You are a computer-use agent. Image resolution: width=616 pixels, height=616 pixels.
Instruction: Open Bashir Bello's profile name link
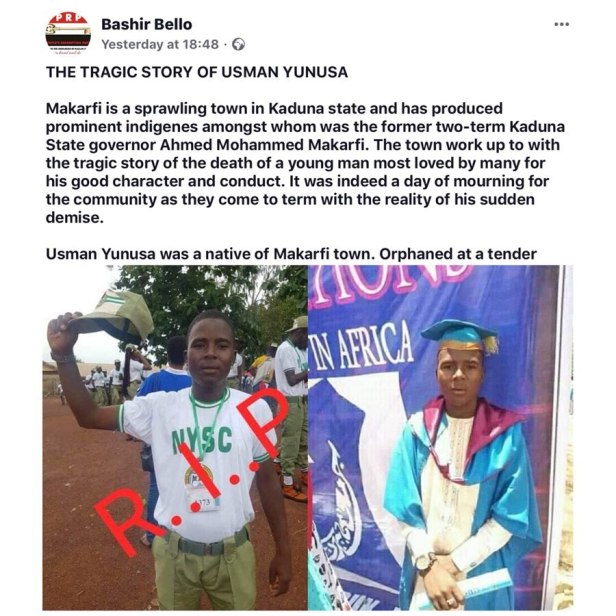[147, 24]
